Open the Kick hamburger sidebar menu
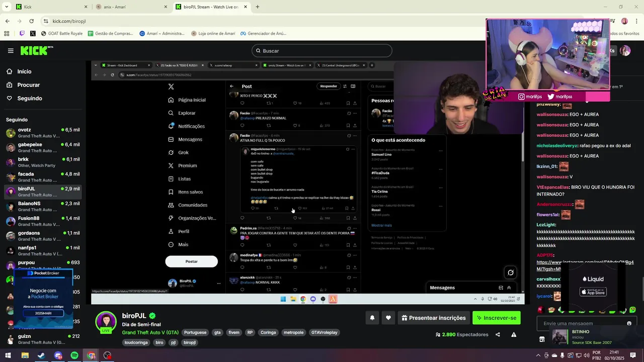The width and height of the screenshot is (644, 362). (11, 51)
